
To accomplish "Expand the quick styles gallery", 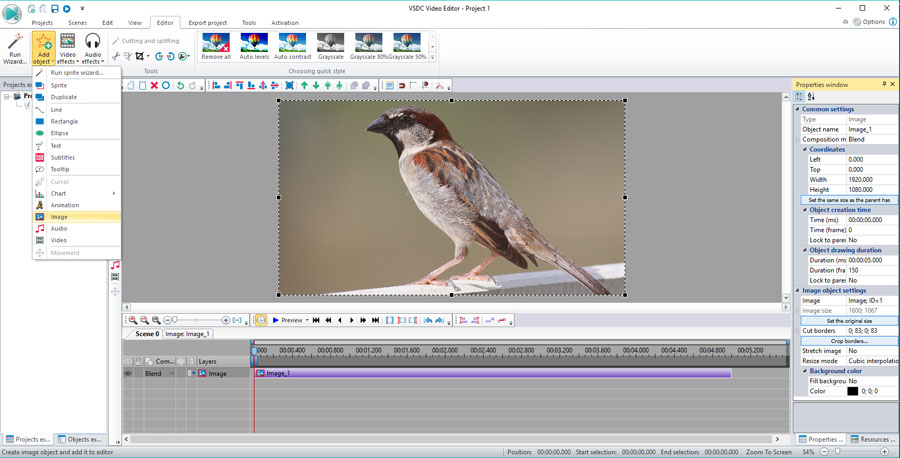I will click(433, 57).
